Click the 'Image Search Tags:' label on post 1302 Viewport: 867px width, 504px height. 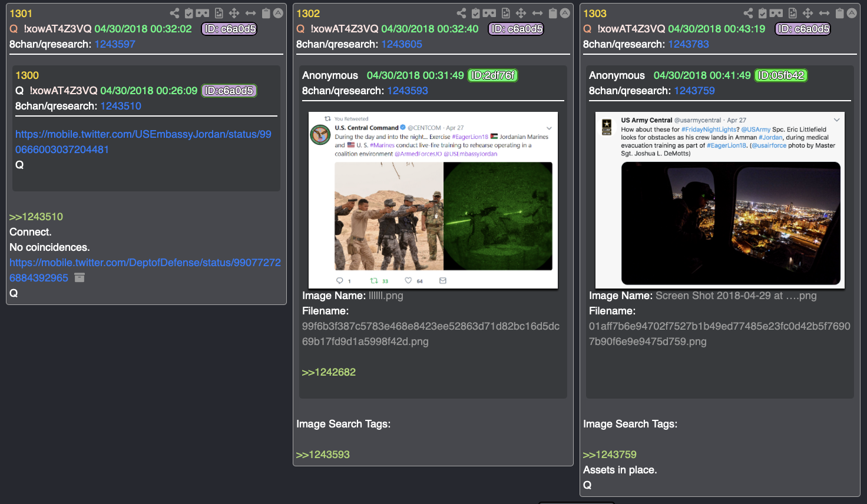[x=343, y=424]
